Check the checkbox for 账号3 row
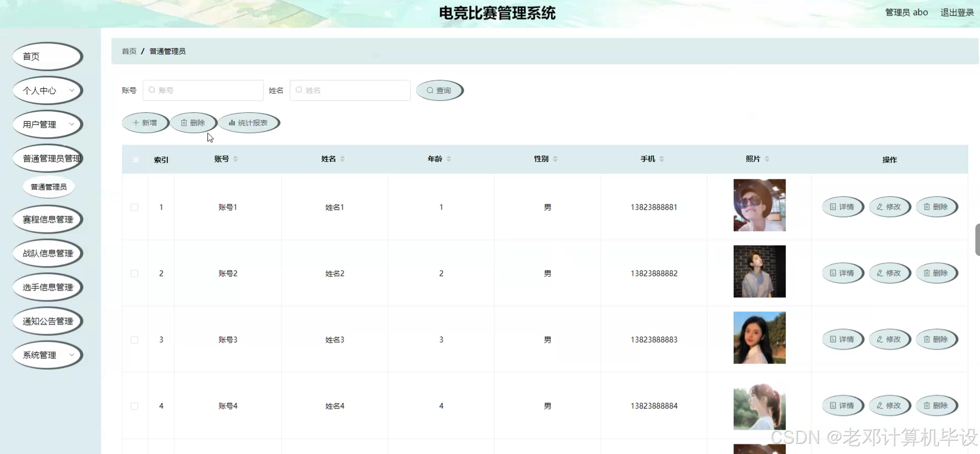The image size is (980, 454). (x=135, y=340)
